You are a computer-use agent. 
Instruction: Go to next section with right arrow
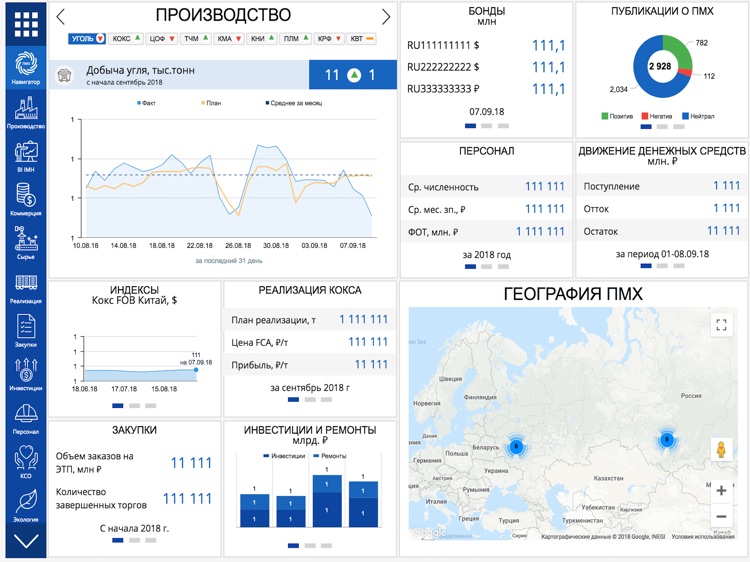pyautogui.click(x=386, y=17)
